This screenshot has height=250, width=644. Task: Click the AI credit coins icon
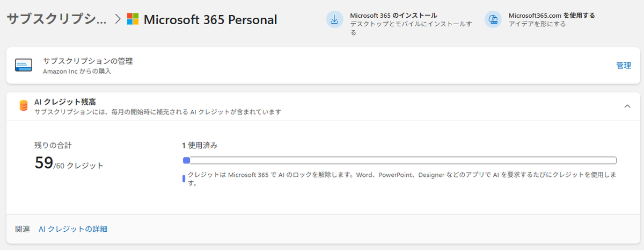click(x=23, y=105)
